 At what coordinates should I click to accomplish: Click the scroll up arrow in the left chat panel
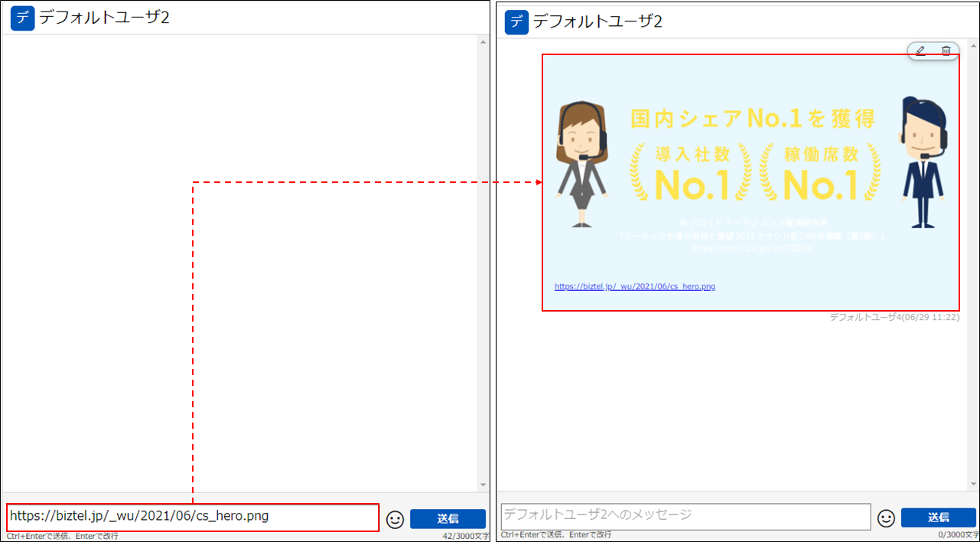483,41
